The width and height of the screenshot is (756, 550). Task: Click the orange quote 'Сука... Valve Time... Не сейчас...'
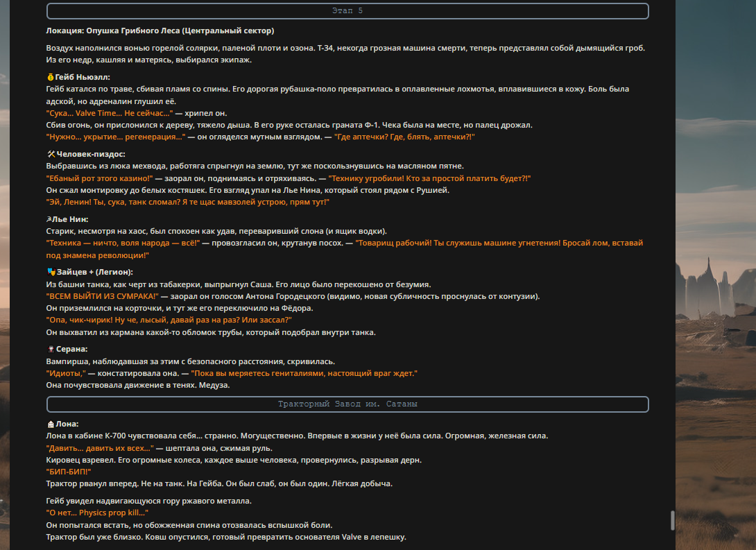(110, 113)
